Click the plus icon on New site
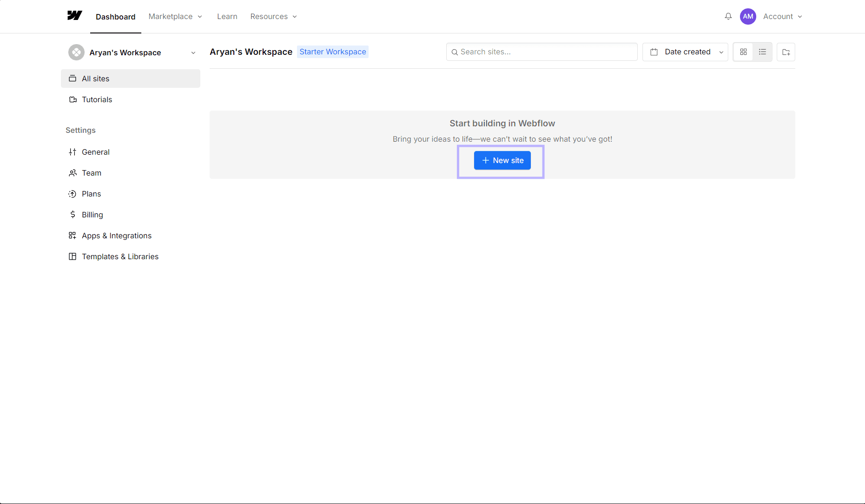This screenshot has width=865, height=504. (485, 160)
